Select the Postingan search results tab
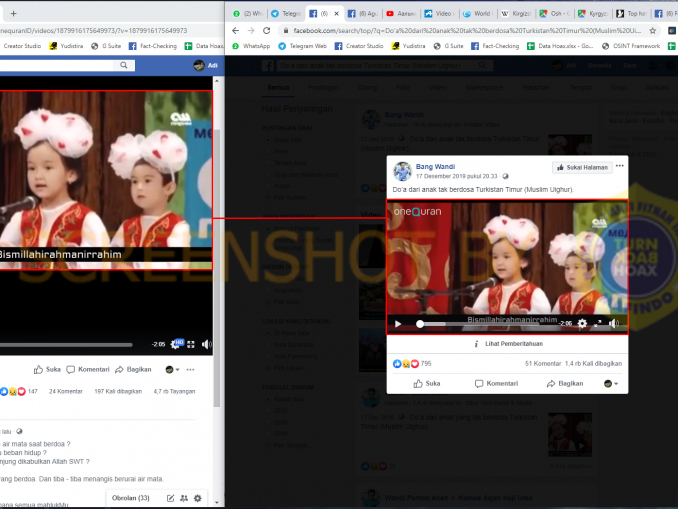 click(323, 87)
